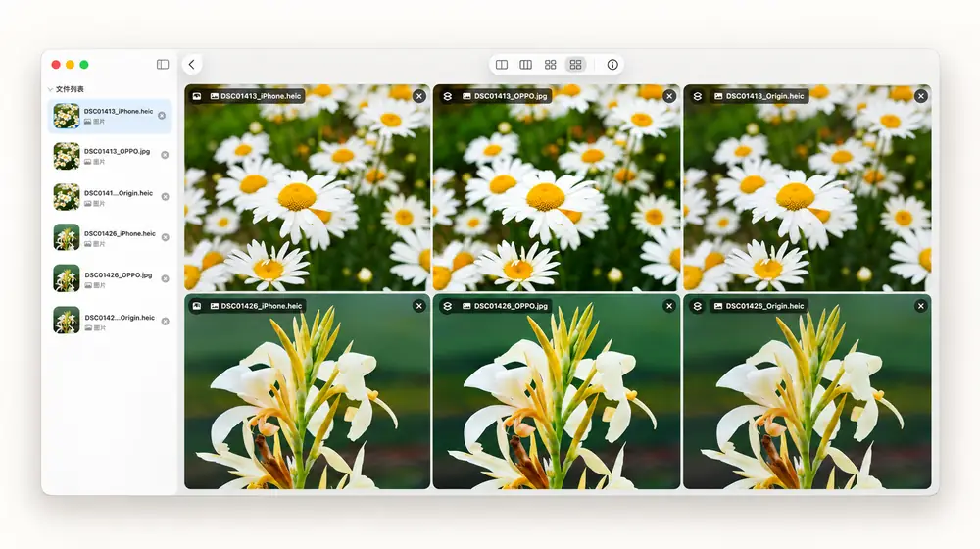Close the DSC01413_OPPO.jpg image pane
The width and height of the screenshot is (980, 549).
point(669,96)
